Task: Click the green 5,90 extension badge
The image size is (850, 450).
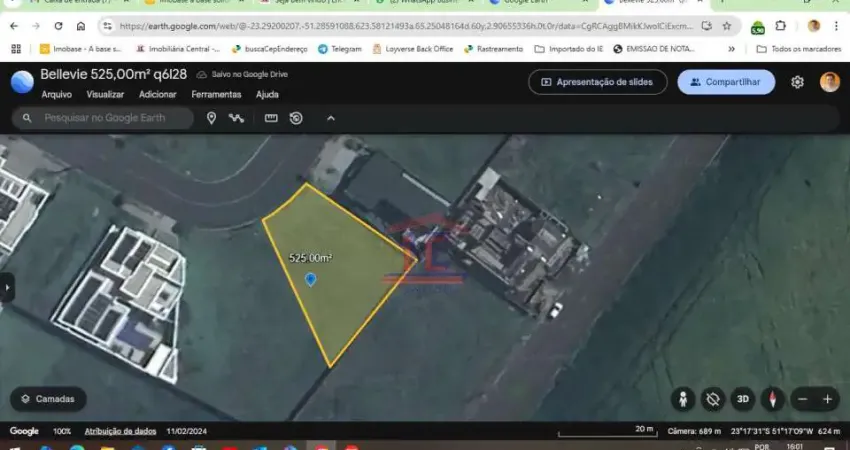Action: tap(758, 27)
